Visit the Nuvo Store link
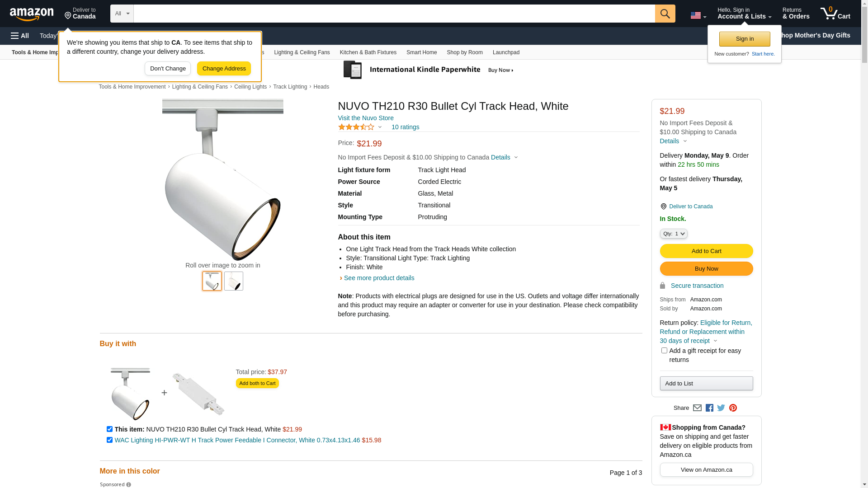The height and width of the screenshot is (488, 868). tap(366, 118)
